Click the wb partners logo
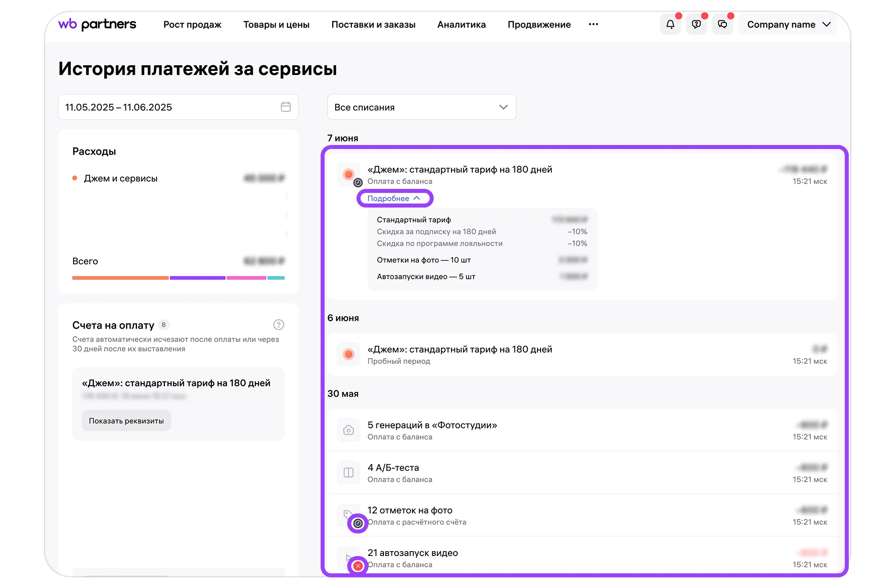The height and width of the screenshot is (588, 894). (97, 24)
